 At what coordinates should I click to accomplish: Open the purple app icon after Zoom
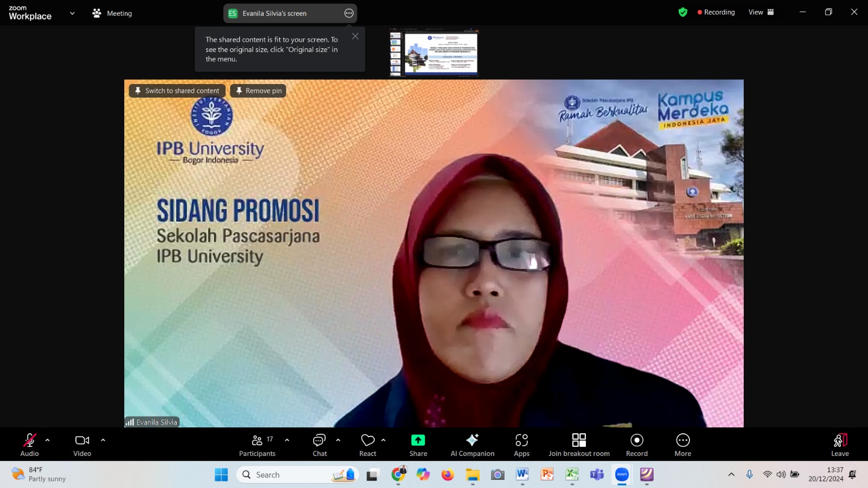pyautogui.click(x=647, y=475)
